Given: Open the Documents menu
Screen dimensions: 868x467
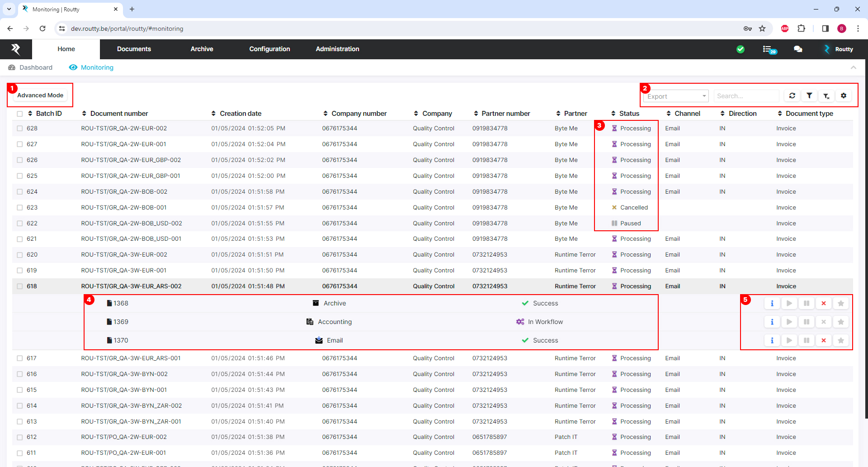Looking at the screenshot, I should coord(134,49).
